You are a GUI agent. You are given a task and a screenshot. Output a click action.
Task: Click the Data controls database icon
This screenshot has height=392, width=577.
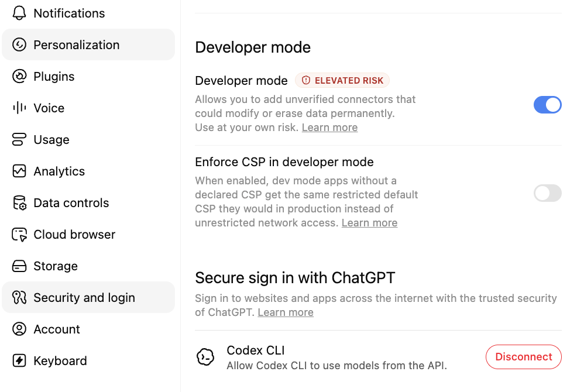(19, 203)
